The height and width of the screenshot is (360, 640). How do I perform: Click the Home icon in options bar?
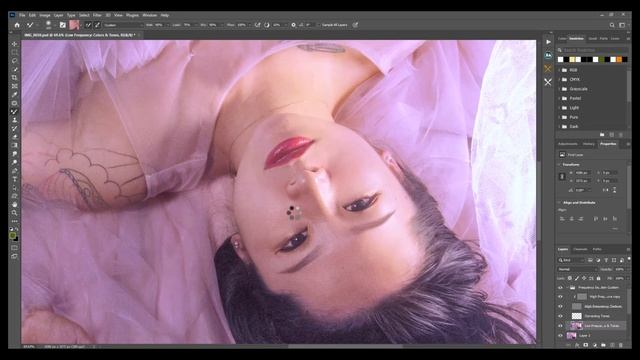(17, 25)
